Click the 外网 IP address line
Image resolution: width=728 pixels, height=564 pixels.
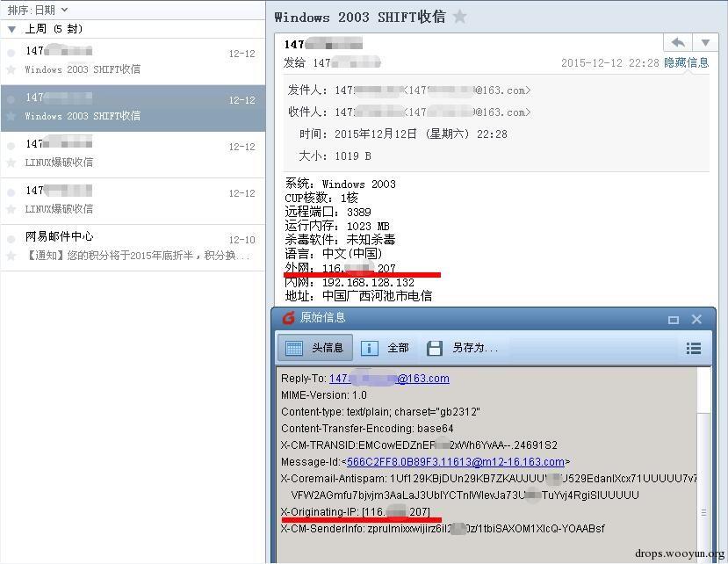(341, 268)
